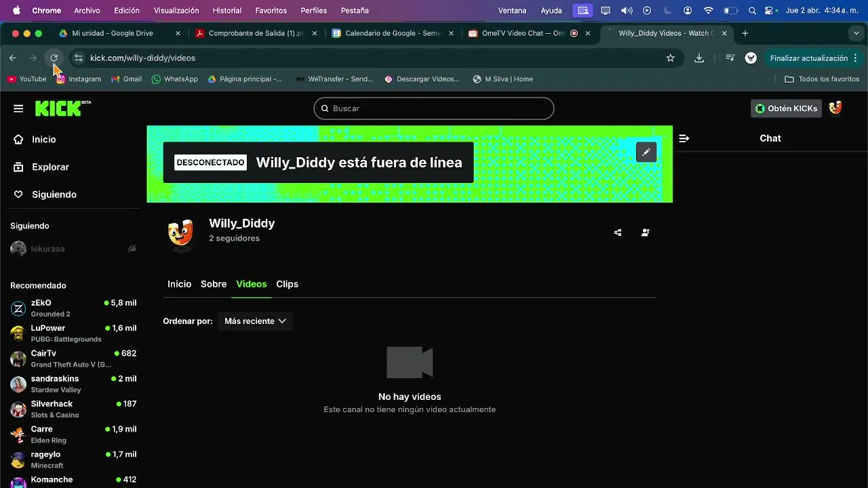This screenshot has height=488, width=868.
Task: Go to Inicio in the sidebar
Action: click(43, 140)
